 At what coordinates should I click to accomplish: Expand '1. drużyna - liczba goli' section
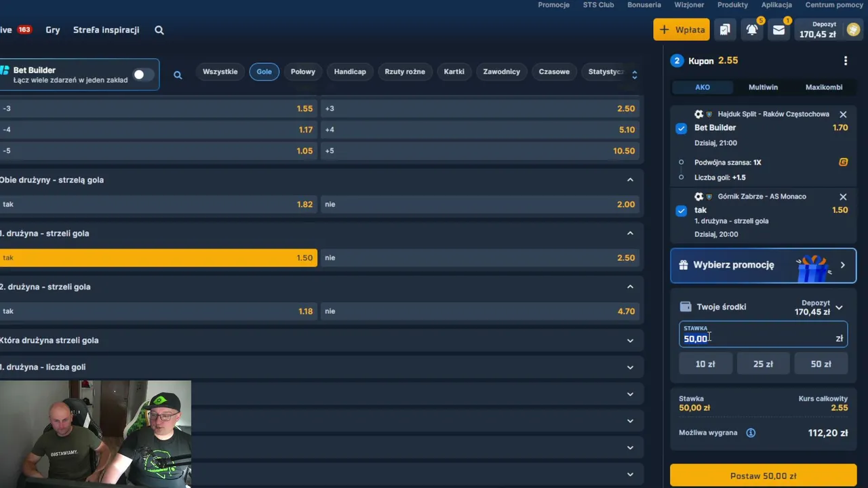click(x=630, y=367)
